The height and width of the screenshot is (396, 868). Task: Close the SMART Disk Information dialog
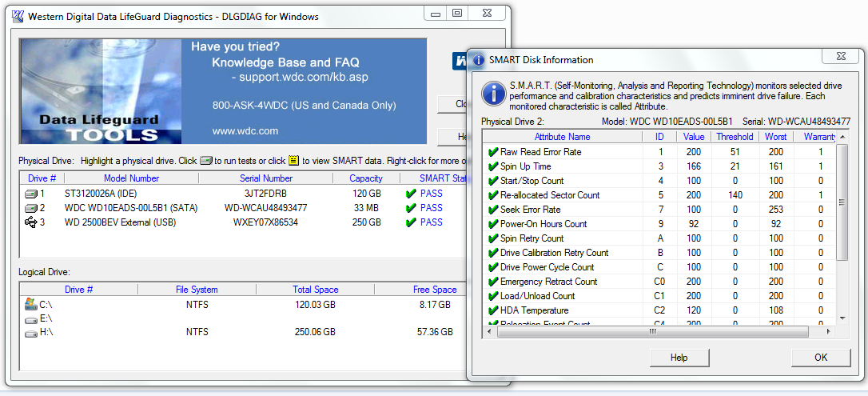tap(840, 57)
